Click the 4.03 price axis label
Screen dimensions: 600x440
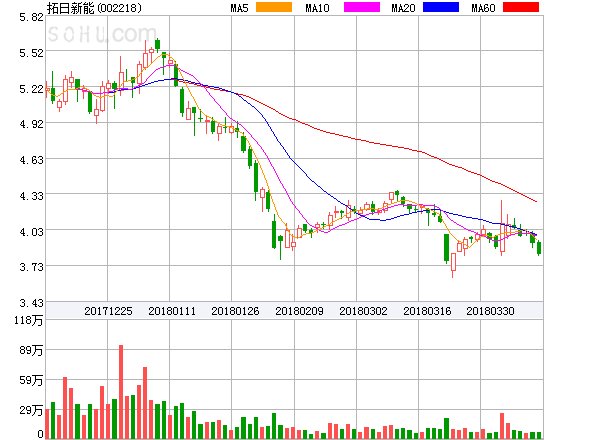[x=31, y=232]
